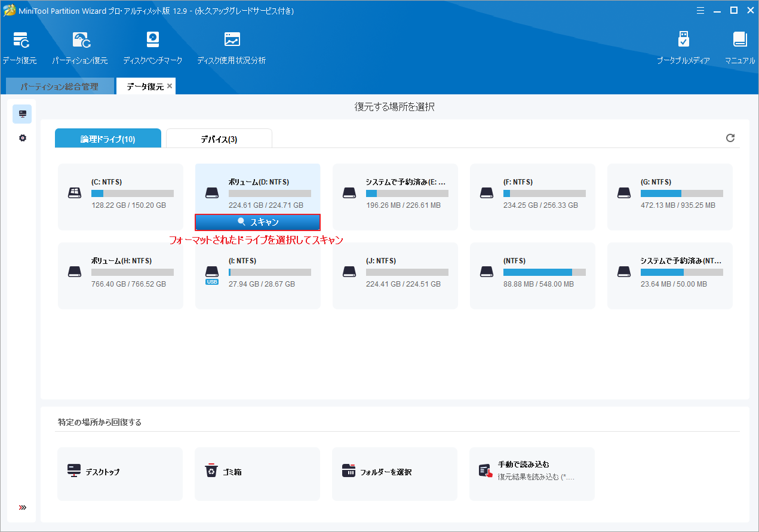The width and height of the screenshot is (759, 532).
Task: Click the 196.26 MB / 226.61 MB text
Action: (403, 205)
